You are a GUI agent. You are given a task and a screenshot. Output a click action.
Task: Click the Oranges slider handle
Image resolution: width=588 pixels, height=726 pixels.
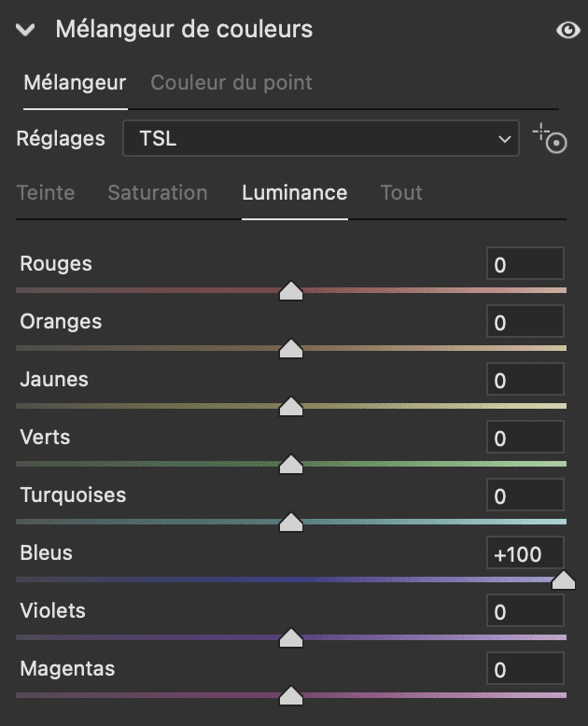[x=292, y=349]
